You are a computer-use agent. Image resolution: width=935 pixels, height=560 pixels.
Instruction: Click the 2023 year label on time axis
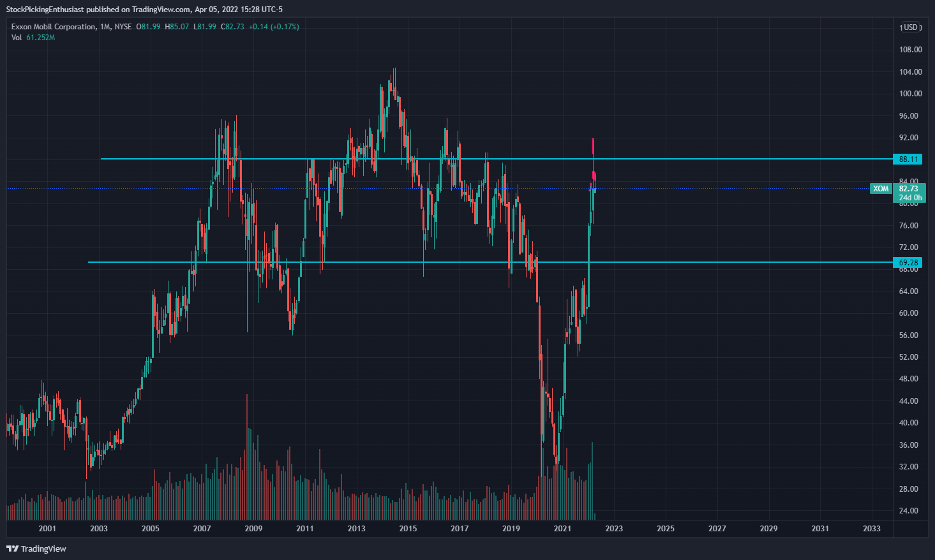614,529
